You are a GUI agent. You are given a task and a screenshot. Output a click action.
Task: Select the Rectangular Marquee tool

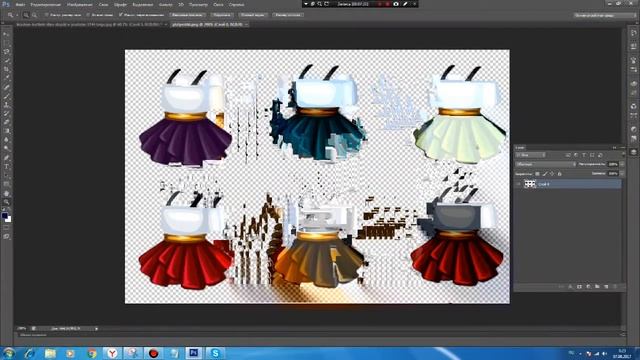click(7, 43)
